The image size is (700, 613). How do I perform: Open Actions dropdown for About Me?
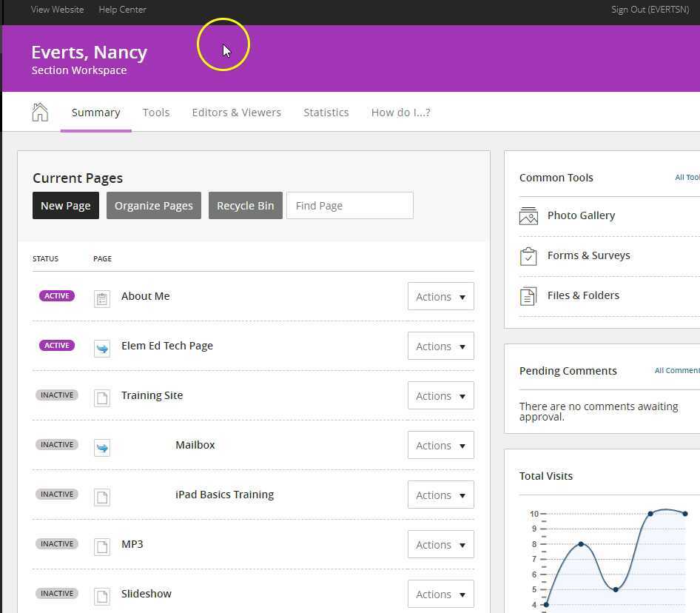click(440, 297)
